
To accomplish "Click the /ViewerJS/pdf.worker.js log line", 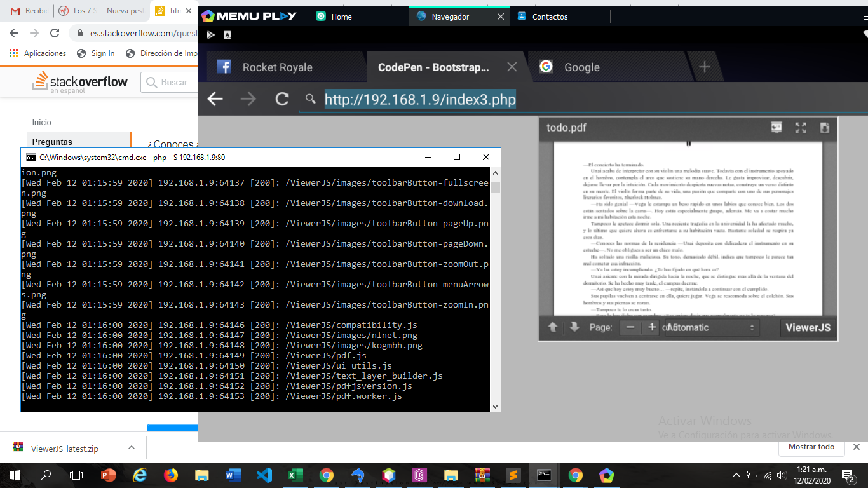I will (x=212, y=396).
